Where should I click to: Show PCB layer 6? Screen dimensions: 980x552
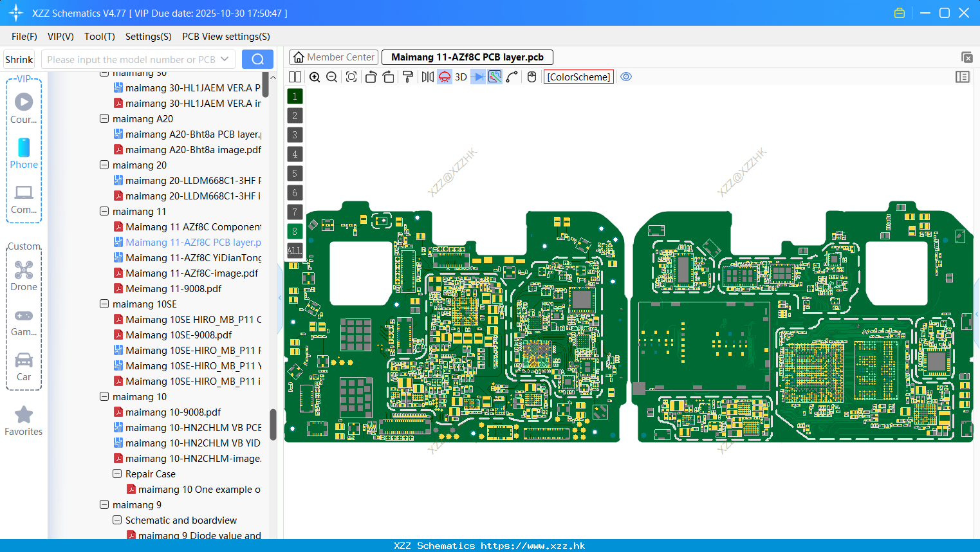pyautogui.click(x=295, y=193)
